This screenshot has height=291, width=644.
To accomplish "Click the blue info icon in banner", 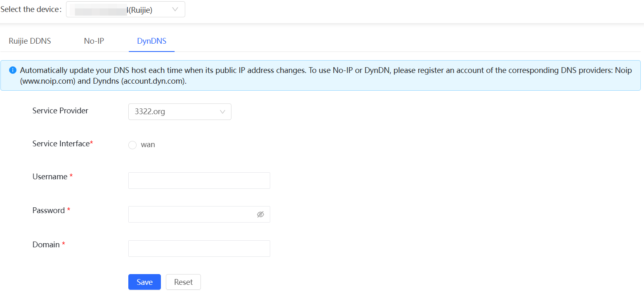I will coord(13,70).
